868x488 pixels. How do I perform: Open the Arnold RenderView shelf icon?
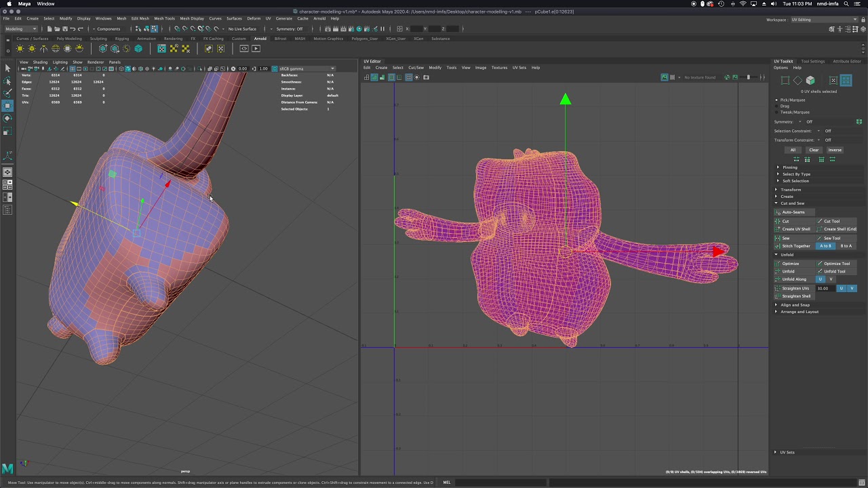244,49
